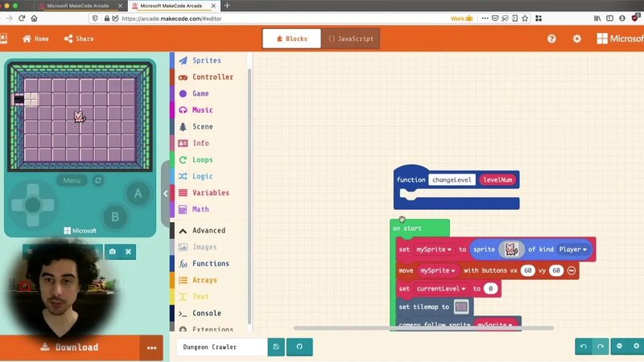Open the settings gear menu
Image resolution: width=644 pixels, height=362 pixels.
pos(577,39)
